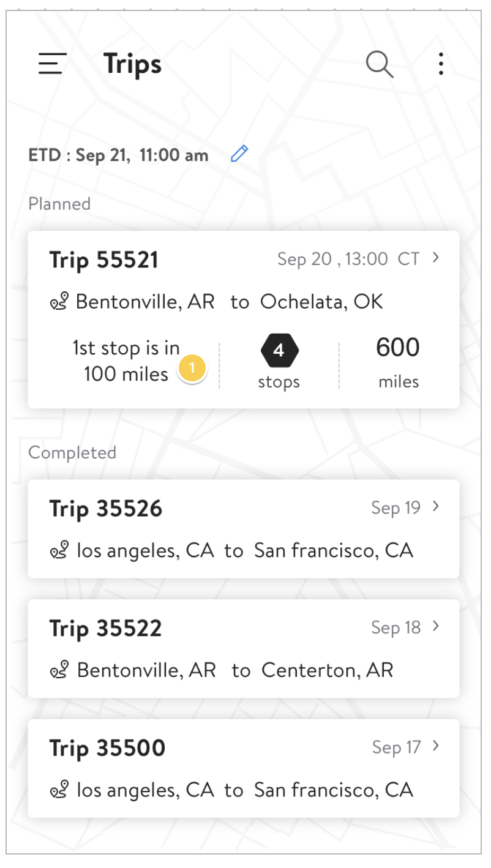The image size is (491, 868).
Task: Tap the route pin icon beside Bentonville to Ochelata
Action: pyautogui.click(x=59, y=302)
